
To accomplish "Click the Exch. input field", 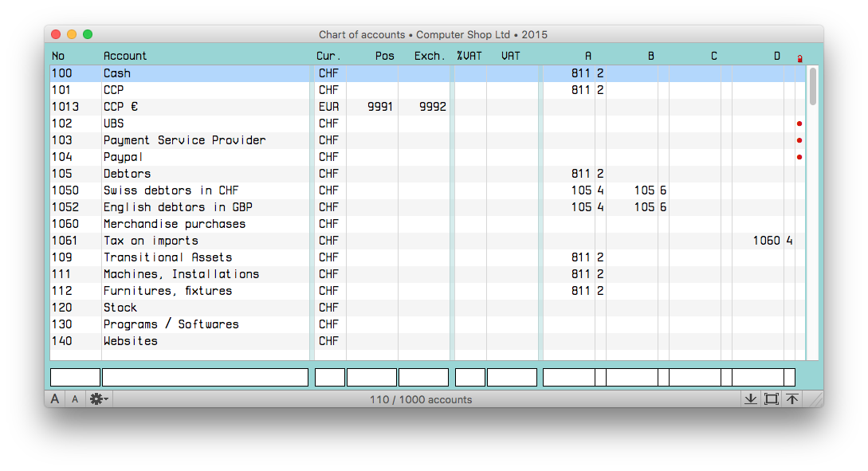I will click(423, 378).
